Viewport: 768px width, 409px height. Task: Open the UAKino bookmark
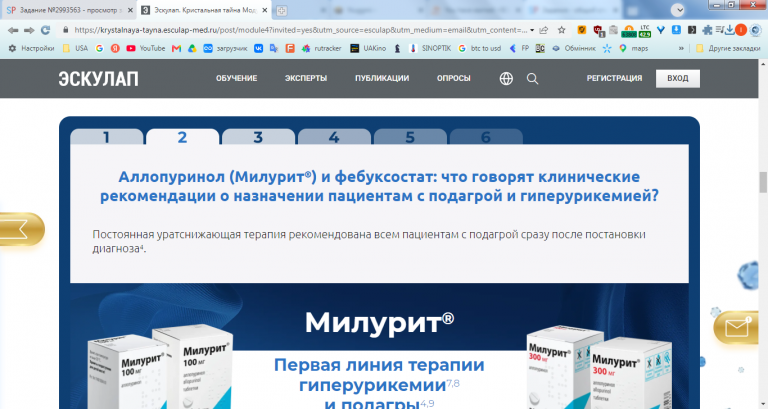(x=368, y=48)
